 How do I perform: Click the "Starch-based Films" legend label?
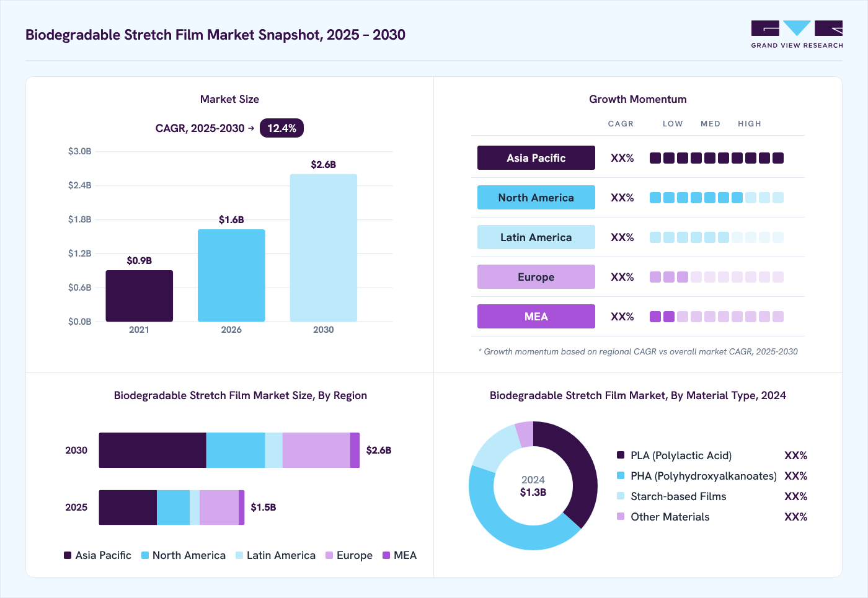(x=678, y=496)
